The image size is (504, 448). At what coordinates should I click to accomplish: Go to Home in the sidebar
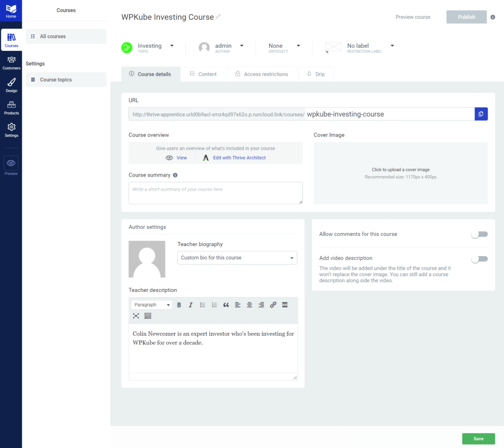(x=11, y=11)
